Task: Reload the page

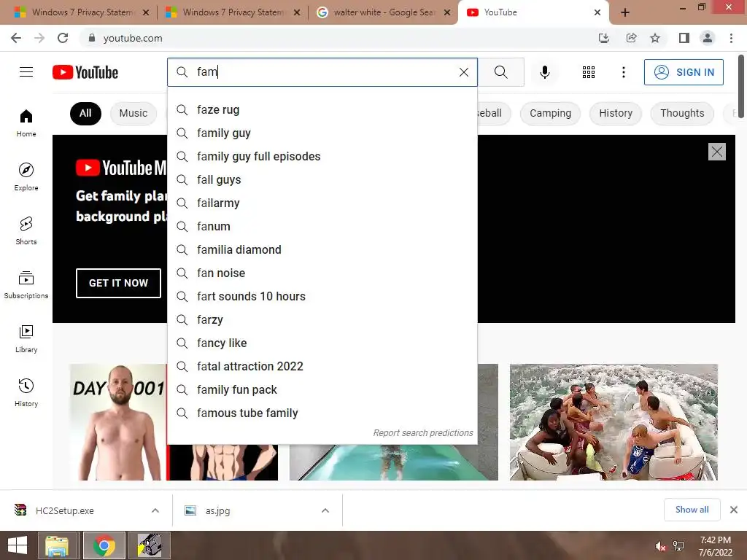Action: click(x=63, y=38)
